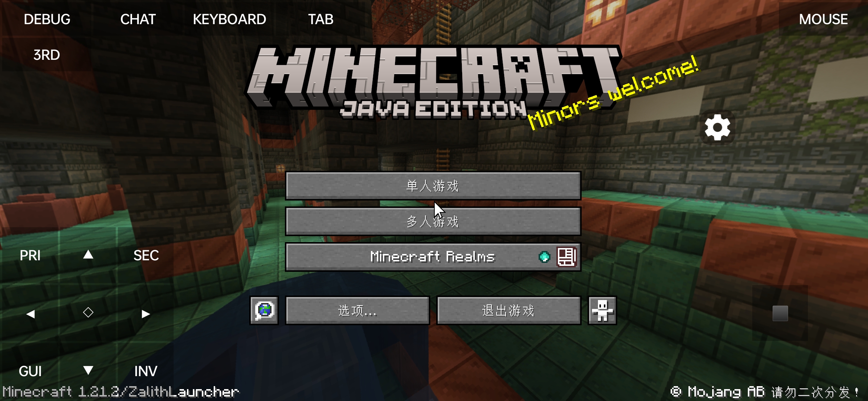Click the right navigation arrow

point(145,311)
